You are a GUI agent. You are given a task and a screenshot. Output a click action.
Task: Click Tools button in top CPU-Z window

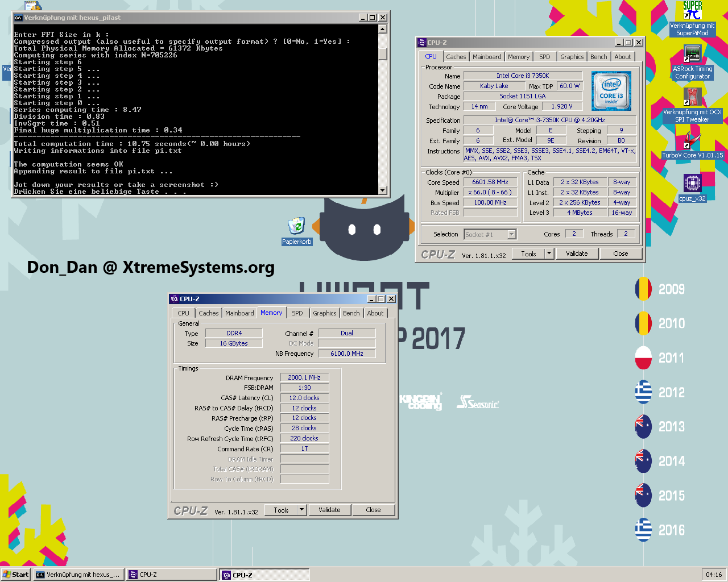pyautogui.click(x=528, y=253)
